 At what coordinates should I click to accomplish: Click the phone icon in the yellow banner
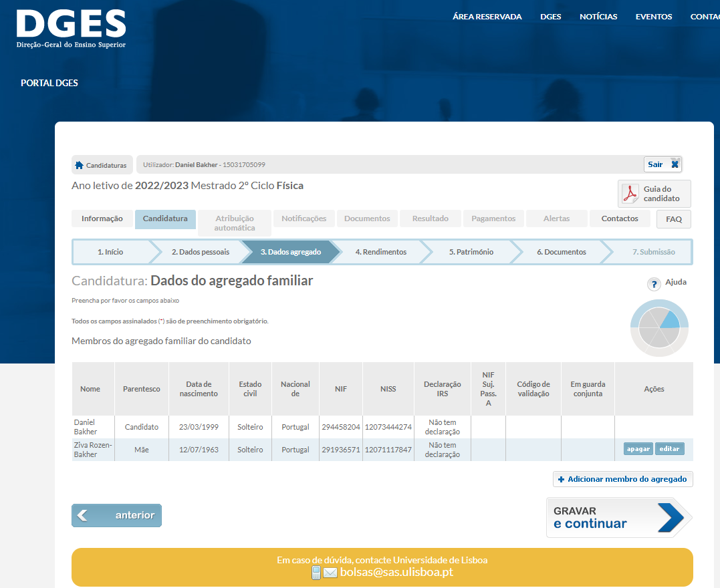coord(316,573)
